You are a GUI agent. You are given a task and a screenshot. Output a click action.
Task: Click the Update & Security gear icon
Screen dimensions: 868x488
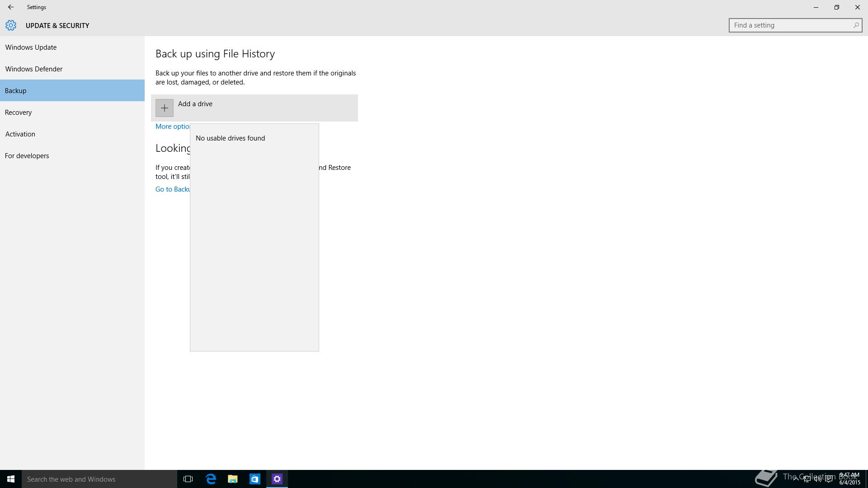pos(11,25)
